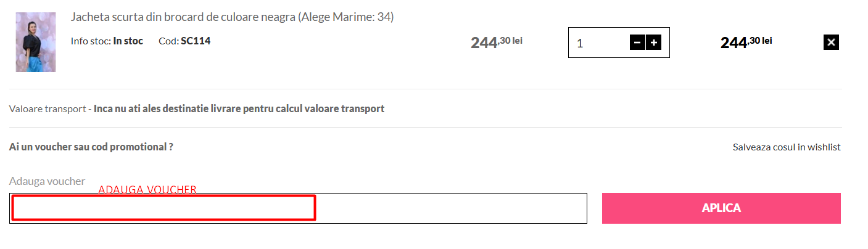Open the jacket product thumbnail
This screenshot has width=868, height=249.
click(36, 42)
